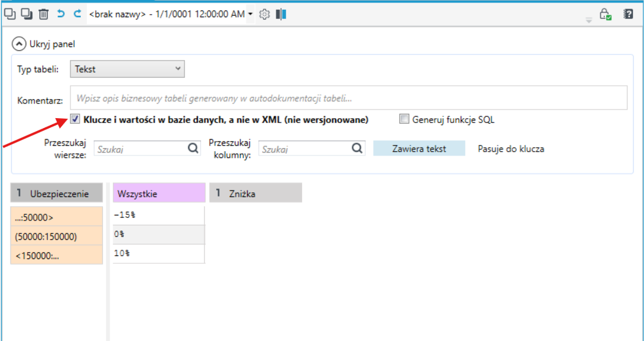Click the toolbar overflow arrow
Image resolution: width=644 pixels, height=341 pixels.
click(x=589, y=20)
